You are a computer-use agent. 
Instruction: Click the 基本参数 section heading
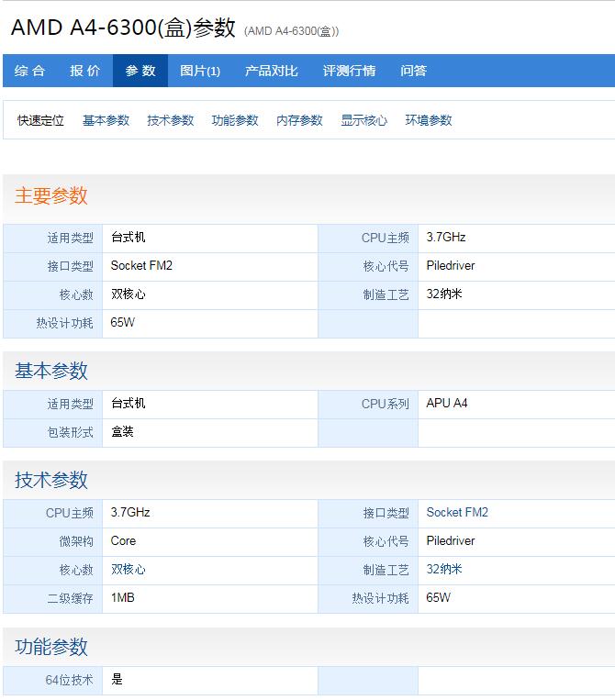click(x=50, y=371)
